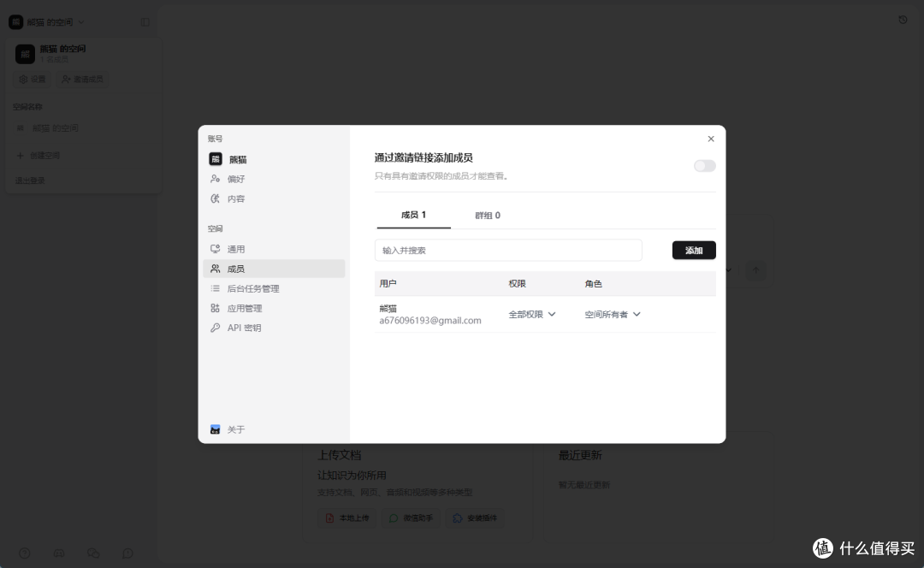Viewport: 924px width, 568px height.
Task: Open the 内容 content section
Action: coord(274,198)
